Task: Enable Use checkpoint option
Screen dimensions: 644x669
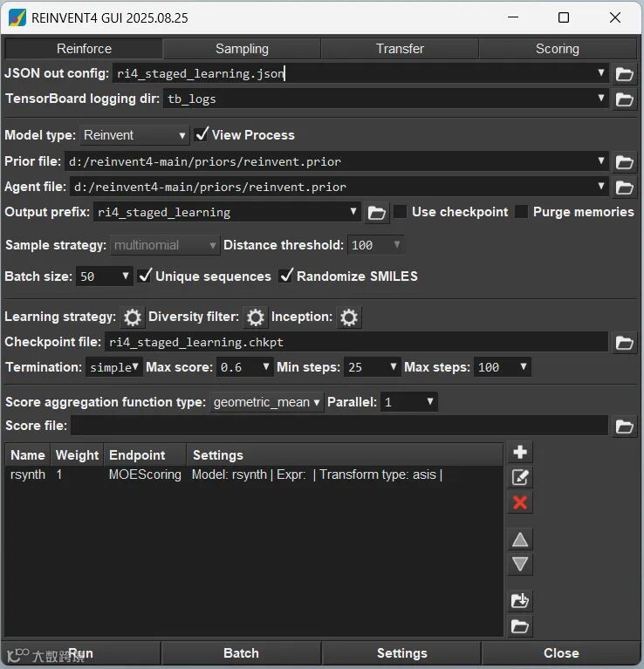Action: tap(400, 212)
